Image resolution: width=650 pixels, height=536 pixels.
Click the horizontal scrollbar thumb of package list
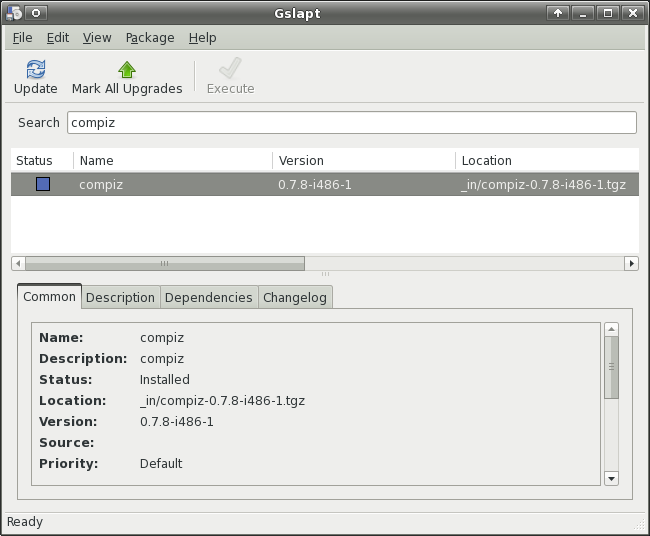(x=165, y=263)
